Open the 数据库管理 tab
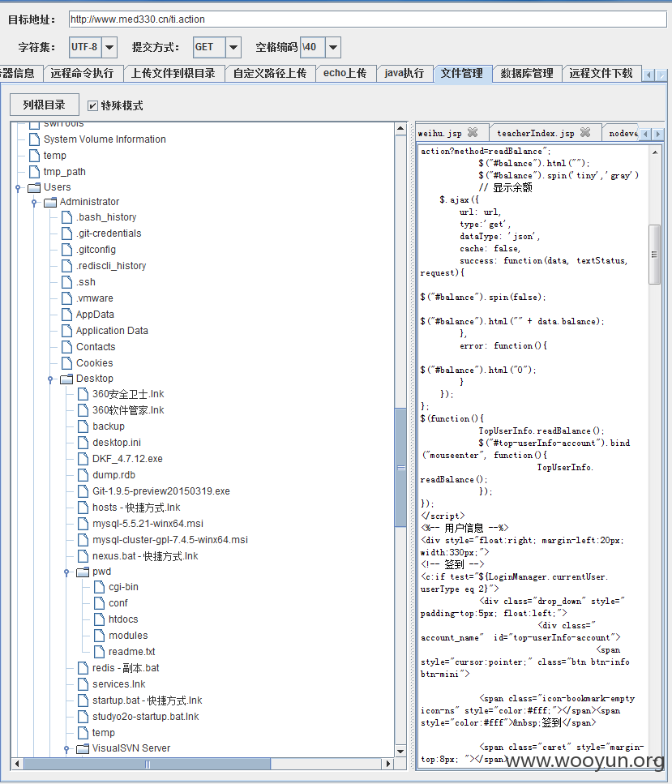Image resolution: width=672 pixels, height=784 pixels. [527, 74]
